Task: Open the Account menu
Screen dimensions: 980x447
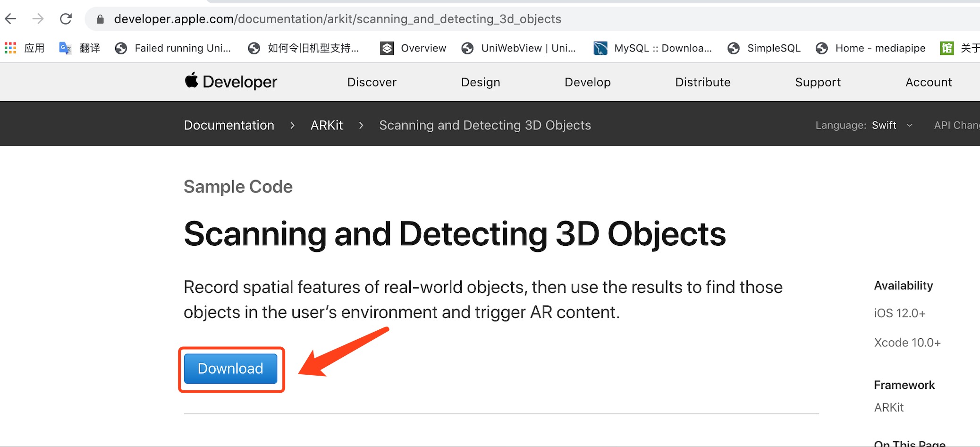Action: (929, 82)
